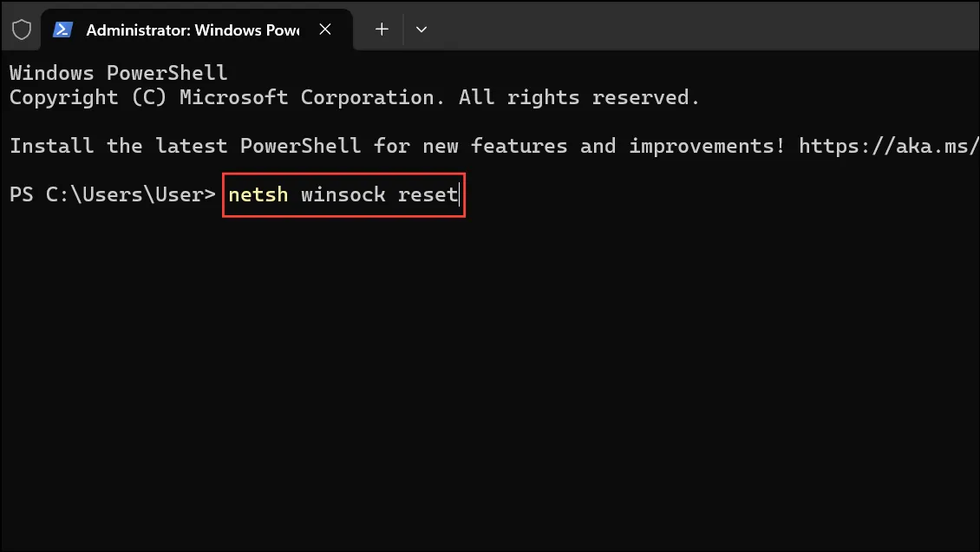Click the PowerShell icon in the tab
Viewport: 980px width, 552px height.
tap(62, 30)
